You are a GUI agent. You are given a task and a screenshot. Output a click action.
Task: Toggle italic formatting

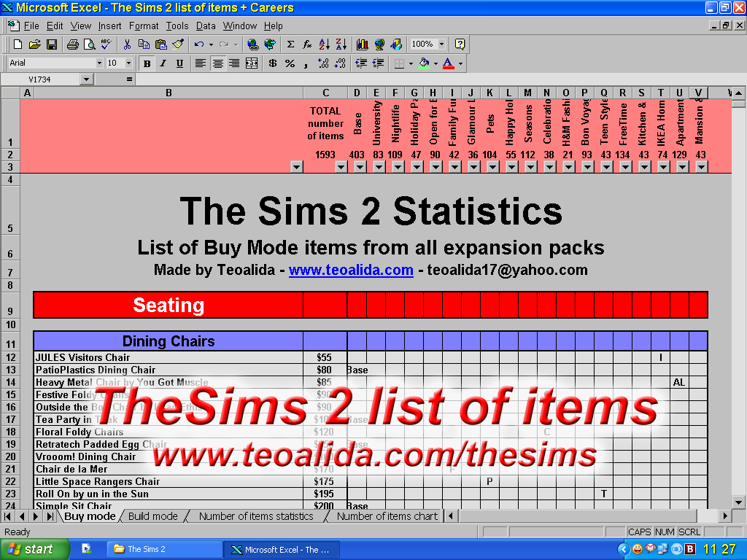163,64
